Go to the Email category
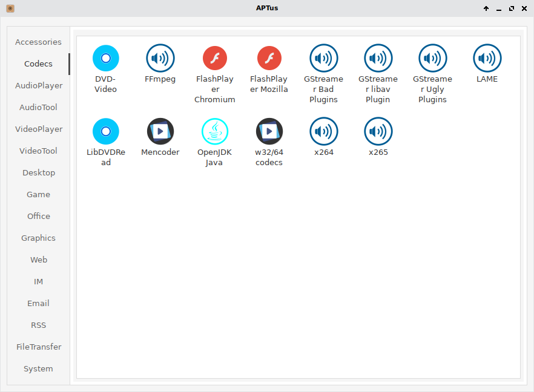 pyautogui.click(x=39, y=303)
